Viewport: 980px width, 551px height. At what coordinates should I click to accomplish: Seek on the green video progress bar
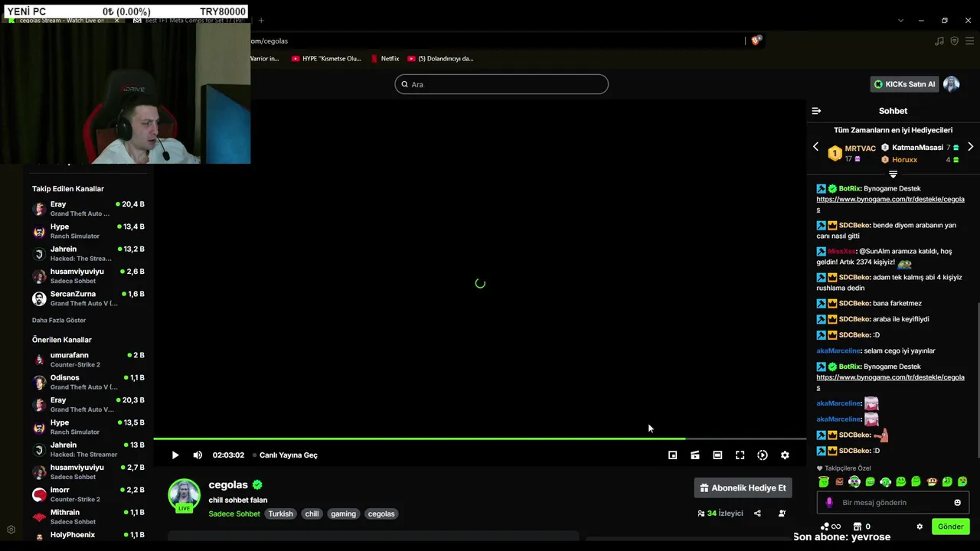480,439
